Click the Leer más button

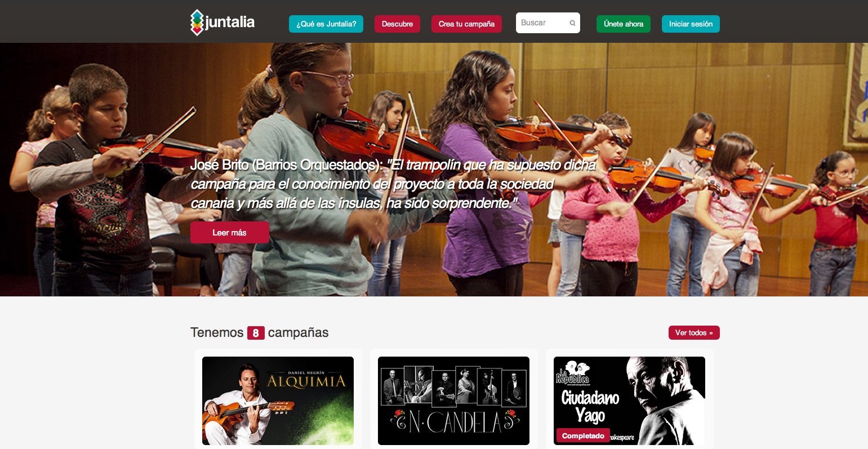pos(229,232)
